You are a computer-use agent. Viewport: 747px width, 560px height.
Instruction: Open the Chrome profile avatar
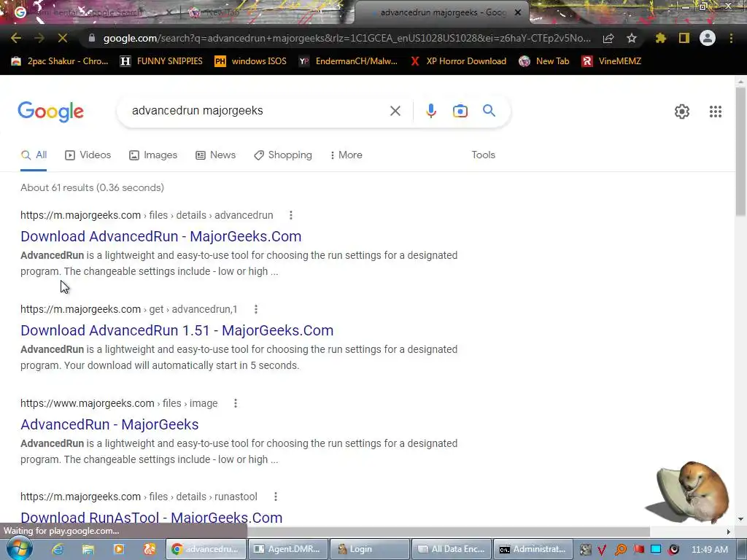708,38
